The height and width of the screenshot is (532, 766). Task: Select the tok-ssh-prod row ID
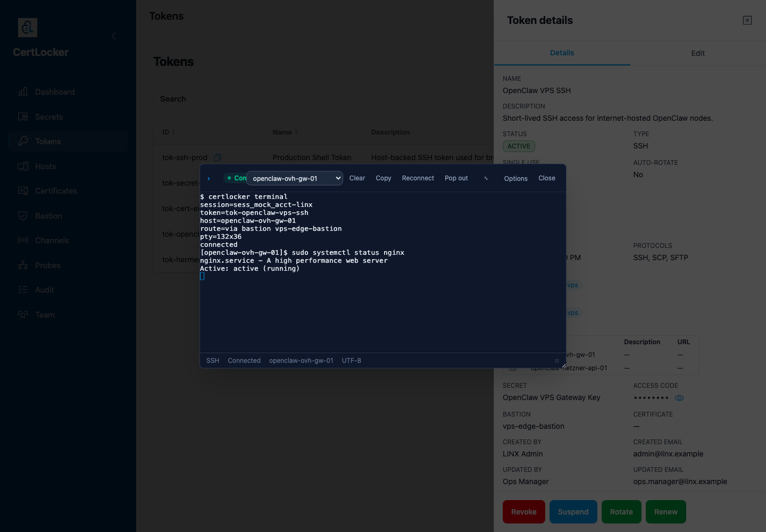185,157
